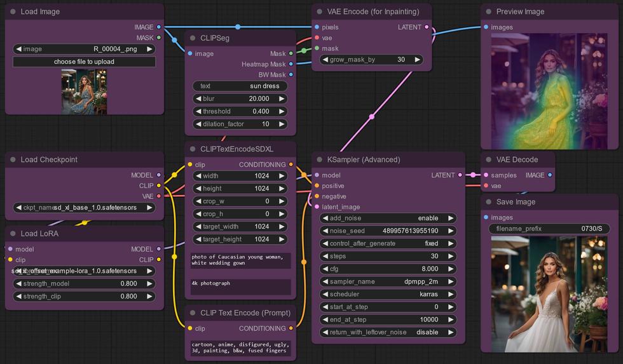Increase strength_model with the right arrow
Viewport: 623px width, 364px height.
[149, 283]
